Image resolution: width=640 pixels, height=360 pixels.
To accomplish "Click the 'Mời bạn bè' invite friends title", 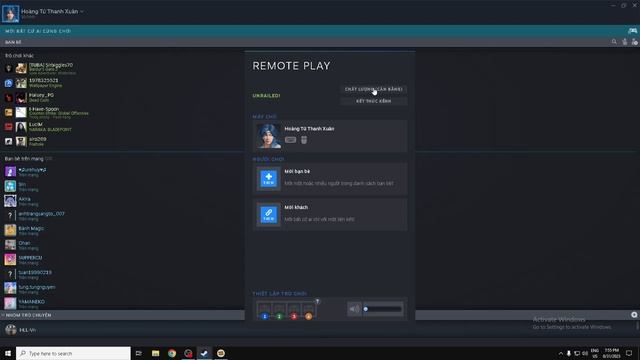I will click(x=297, y=171).
